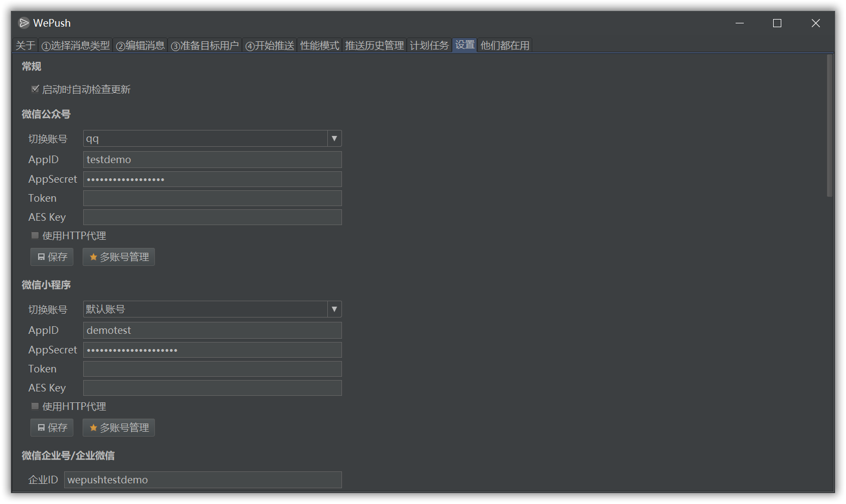Click the WePush app logo icon
846x504 pixels.
tap(24, 23)
